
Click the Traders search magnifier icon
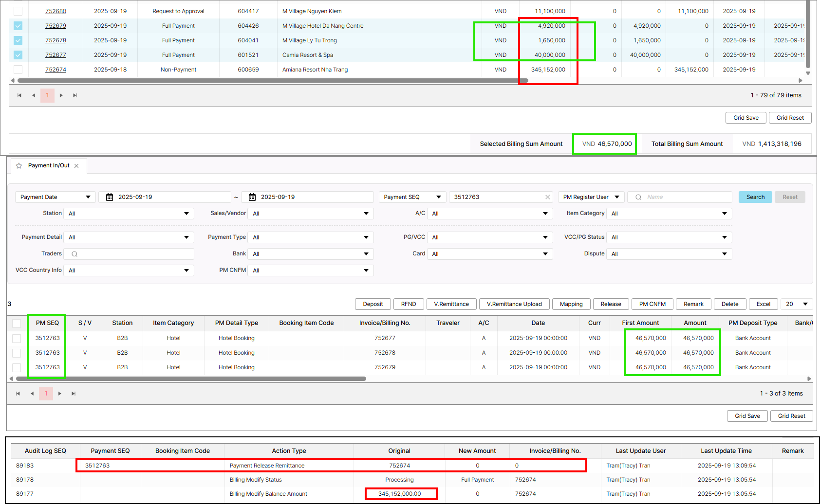click(x=75, y=254)
